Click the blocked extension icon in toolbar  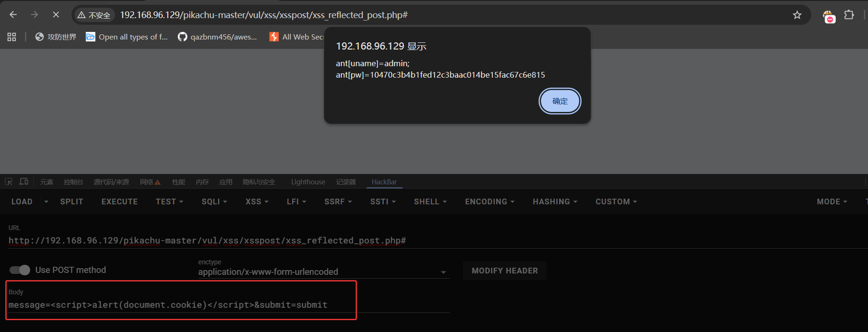tap(829, 16)
